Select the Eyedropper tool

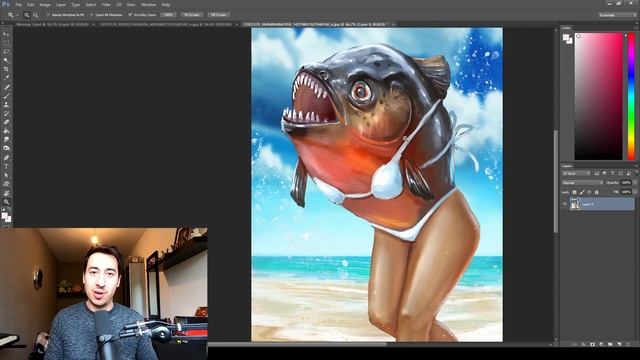tap(6, 78)
